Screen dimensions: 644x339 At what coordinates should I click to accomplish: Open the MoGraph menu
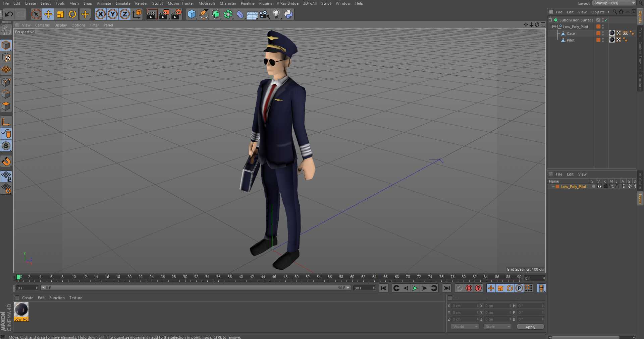(207, 3)
